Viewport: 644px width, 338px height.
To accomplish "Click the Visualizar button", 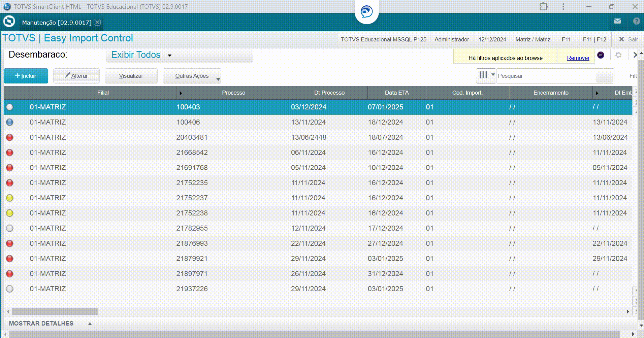I will [131, 76].
